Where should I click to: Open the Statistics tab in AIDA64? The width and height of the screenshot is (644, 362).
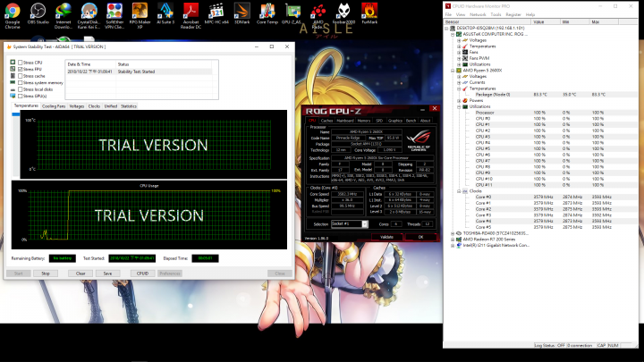click(x=129, y=106)
